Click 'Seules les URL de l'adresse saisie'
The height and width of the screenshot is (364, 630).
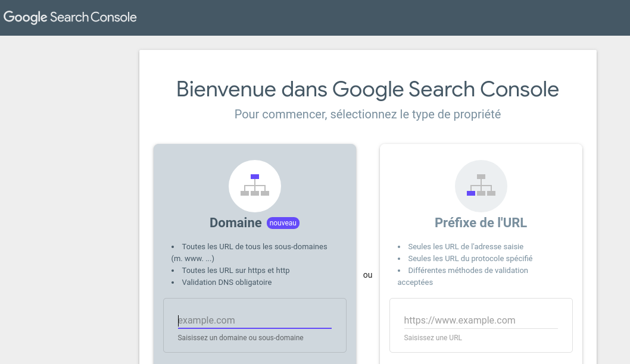(466, 246)
